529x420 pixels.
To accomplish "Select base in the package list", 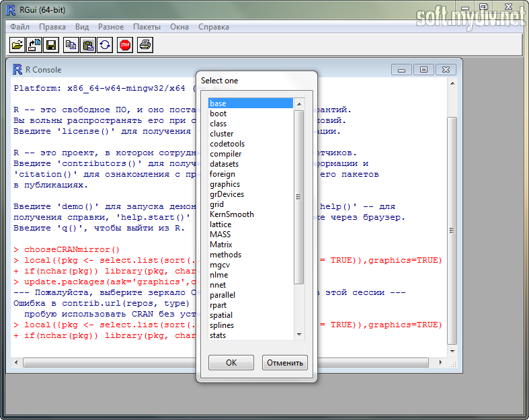I will (x=251, y=103).
